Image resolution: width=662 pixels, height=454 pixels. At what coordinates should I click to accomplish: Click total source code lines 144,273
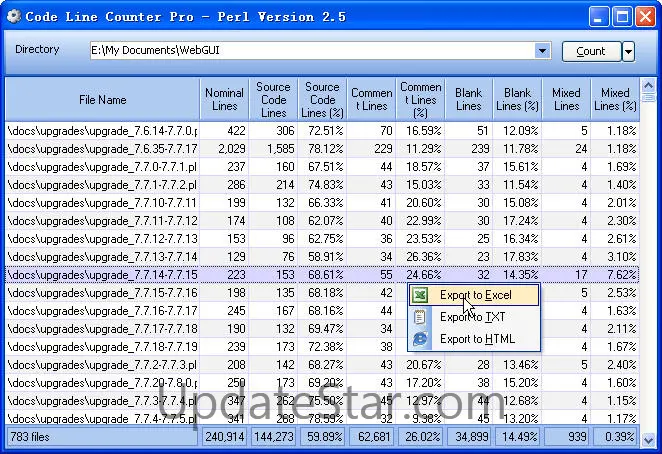pos(274,437)
